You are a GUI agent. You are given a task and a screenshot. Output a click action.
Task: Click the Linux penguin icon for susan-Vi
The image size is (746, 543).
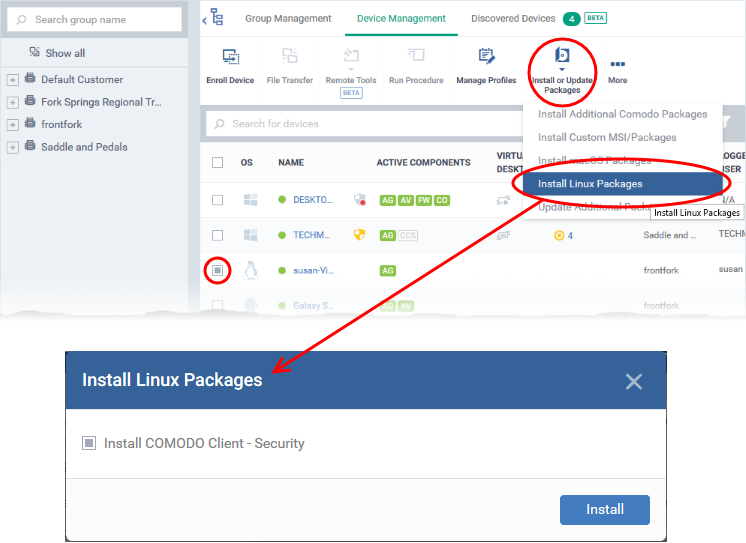click(250, 270)
